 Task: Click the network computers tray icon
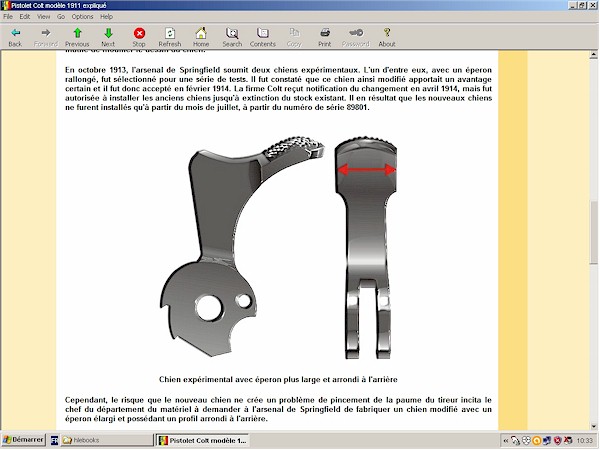click(x=547, y=441)
